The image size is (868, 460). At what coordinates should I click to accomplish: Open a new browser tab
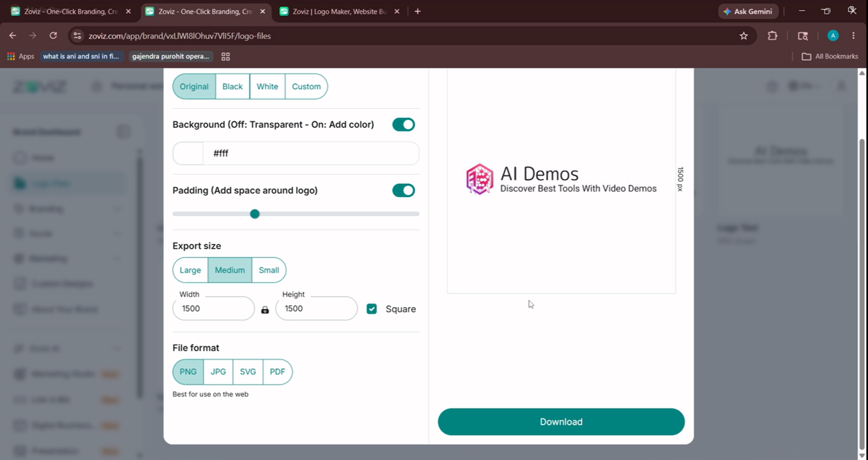(418, 11)
